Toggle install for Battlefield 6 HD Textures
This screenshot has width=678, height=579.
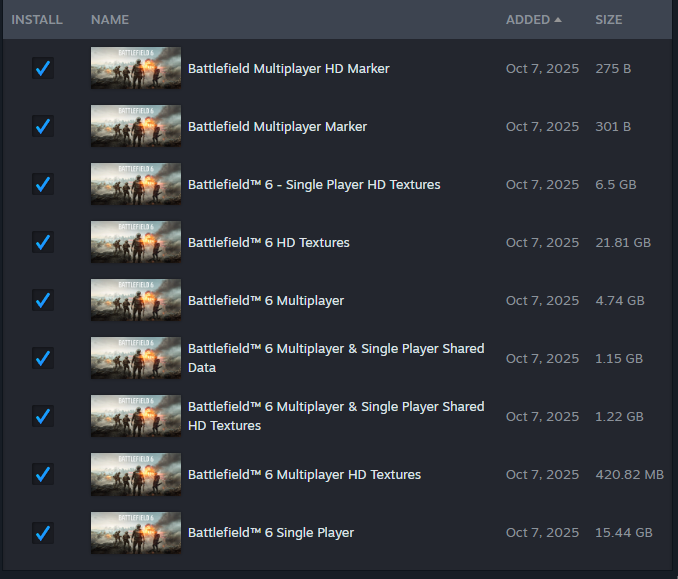[x=43, y=242]
